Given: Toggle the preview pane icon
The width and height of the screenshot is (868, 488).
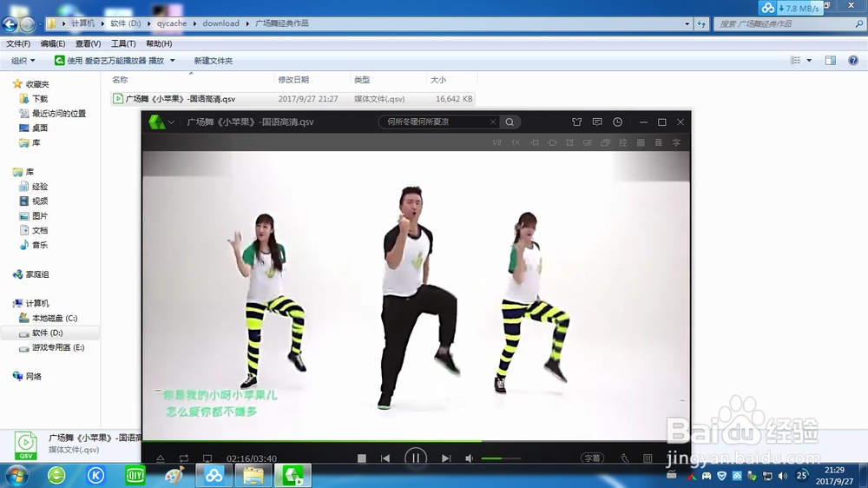Looking at the screenshot, I should tap(831, 61).
